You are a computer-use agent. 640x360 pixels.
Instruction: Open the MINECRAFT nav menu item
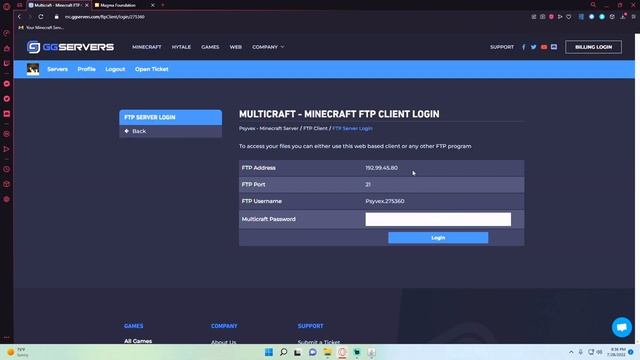click(147, 47)
